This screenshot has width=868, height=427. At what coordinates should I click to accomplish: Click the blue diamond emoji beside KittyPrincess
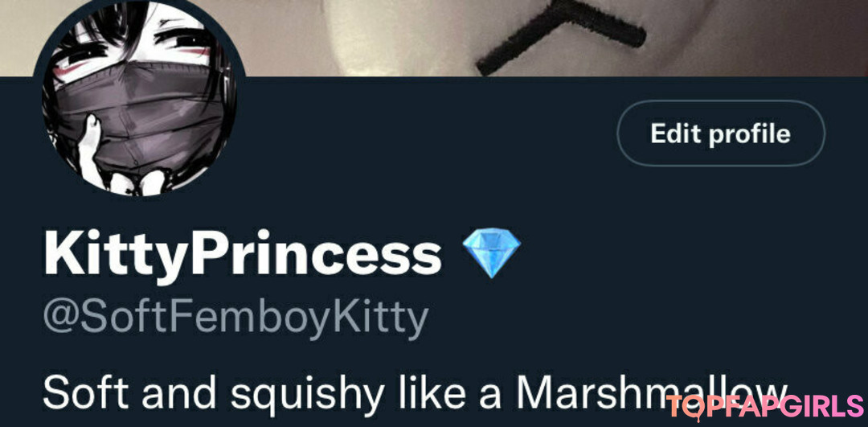[491, 253]
